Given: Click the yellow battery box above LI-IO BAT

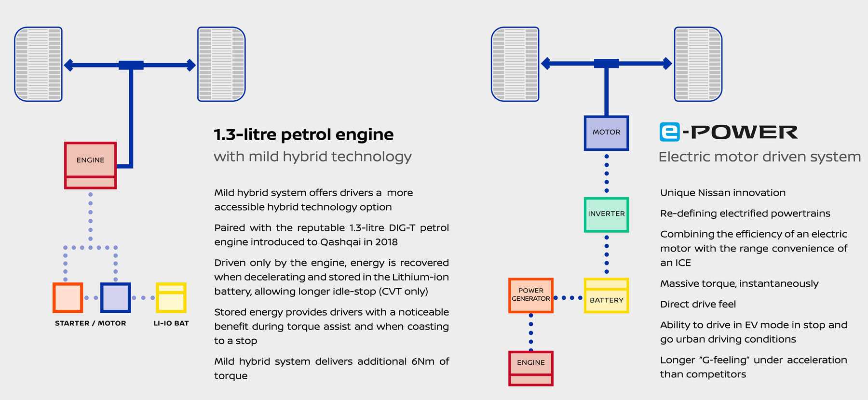Looking at the screenshot, I should tap(171, 298).
